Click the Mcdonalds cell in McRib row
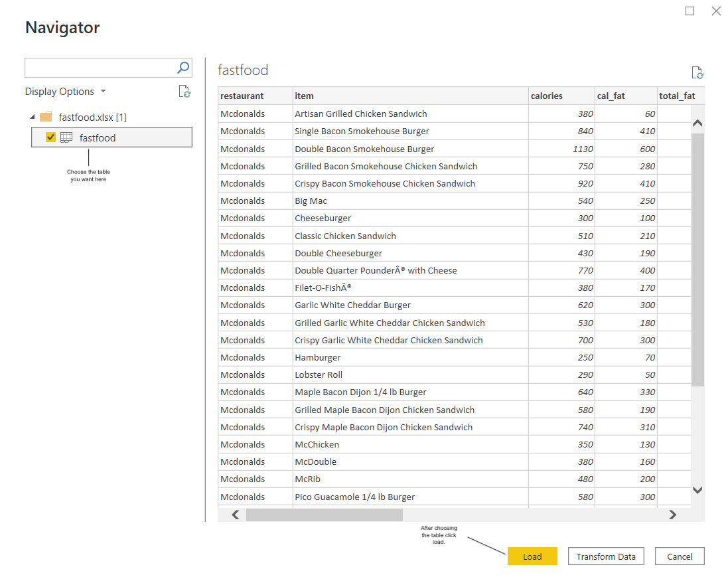The height and width of the screenshot is (579, 728). pos(255,479)
